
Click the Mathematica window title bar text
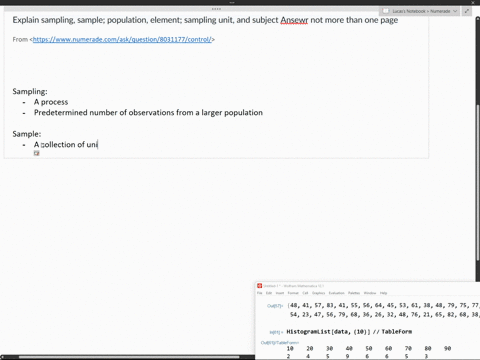pos(293,286)
